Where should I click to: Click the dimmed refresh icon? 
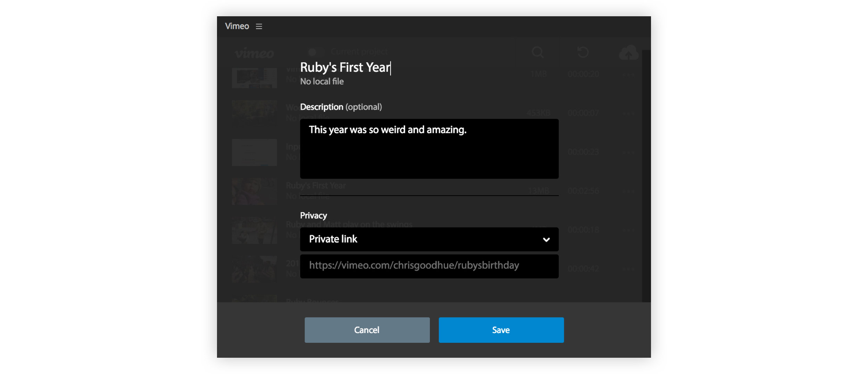coord(583,52)
